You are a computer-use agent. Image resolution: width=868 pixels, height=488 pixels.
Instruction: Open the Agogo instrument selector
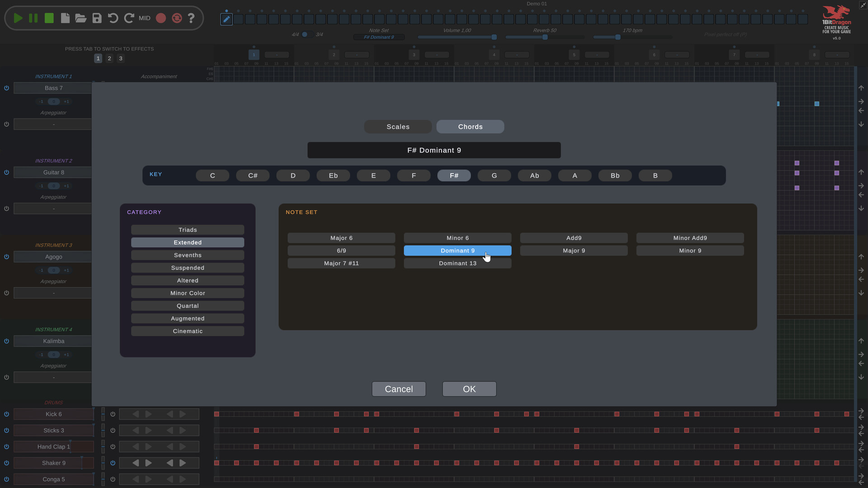[x=53, y=257]
